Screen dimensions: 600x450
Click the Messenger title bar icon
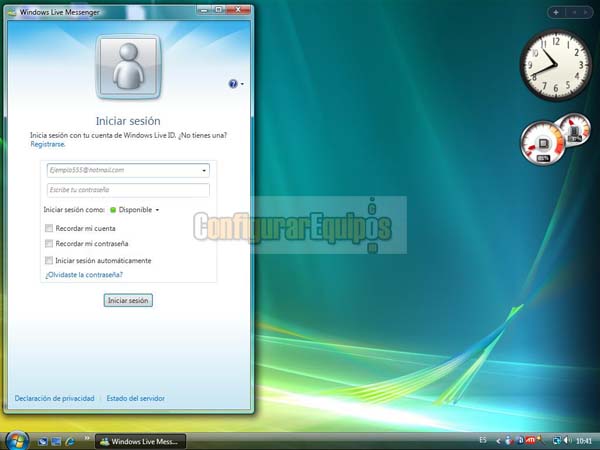12,12
